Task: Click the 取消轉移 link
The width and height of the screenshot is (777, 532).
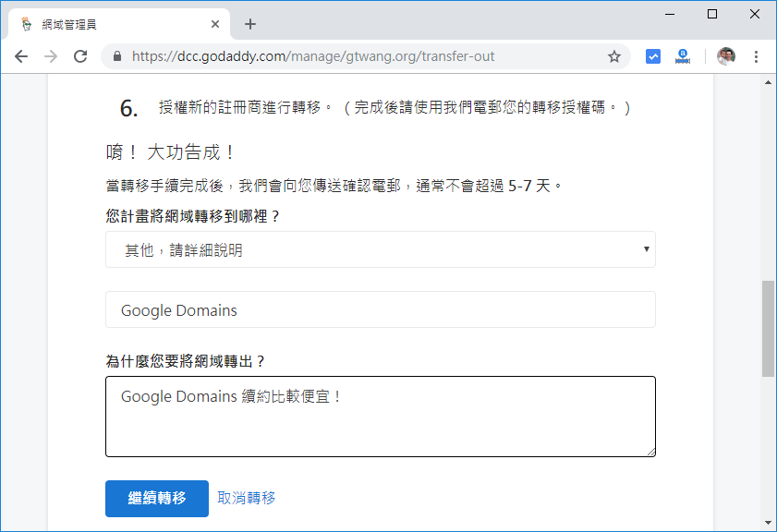Action: 246,498
